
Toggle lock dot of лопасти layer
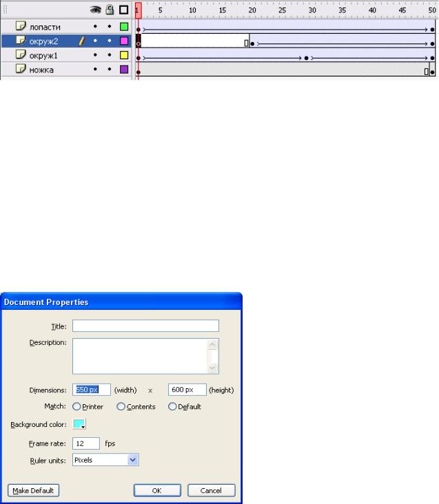coord(110,26)
